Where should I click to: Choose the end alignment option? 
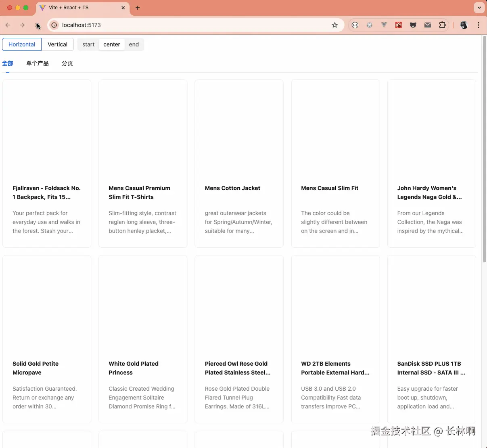pos(134,44)
